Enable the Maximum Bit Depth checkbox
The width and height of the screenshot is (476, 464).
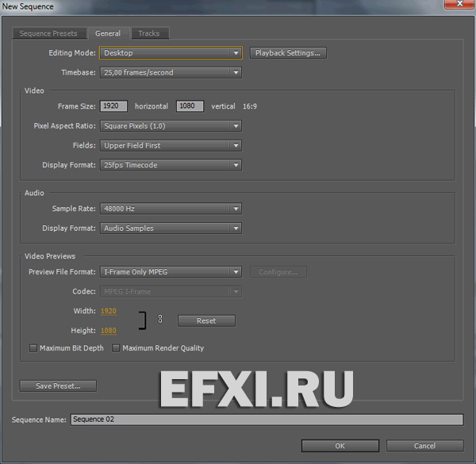pyautogui.click(x=33, y=348)
